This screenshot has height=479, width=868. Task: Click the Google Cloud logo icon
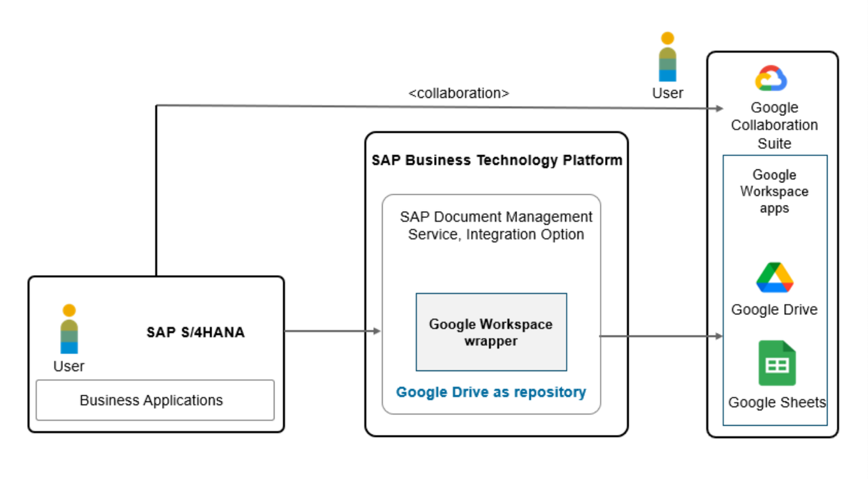pos(772,78)
